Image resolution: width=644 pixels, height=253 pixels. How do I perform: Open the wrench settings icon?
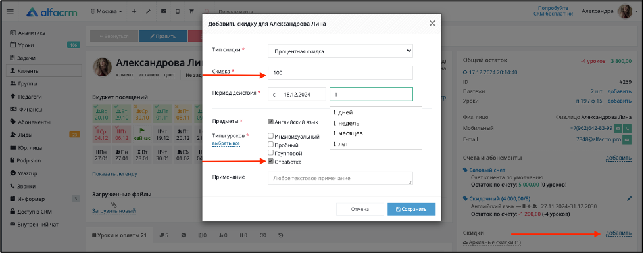tap(149, 11)
